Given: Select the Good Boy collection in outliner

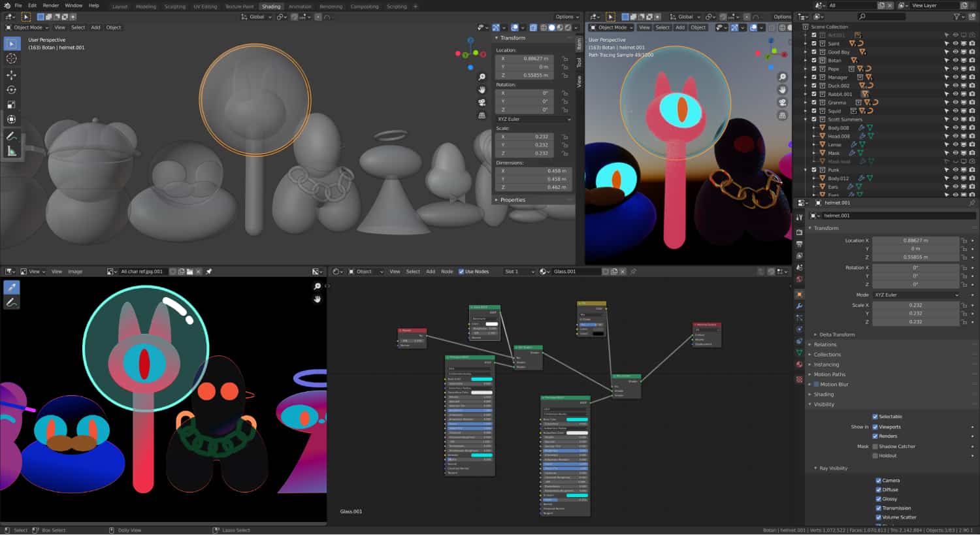Looking at the screenshot, I should point(838,52).
